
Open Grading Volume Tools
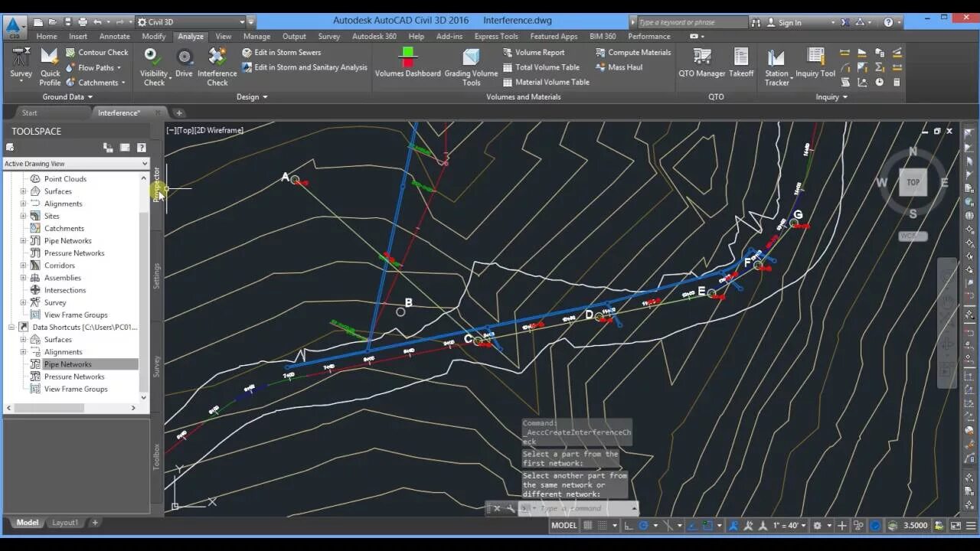[x=471, y=66]
